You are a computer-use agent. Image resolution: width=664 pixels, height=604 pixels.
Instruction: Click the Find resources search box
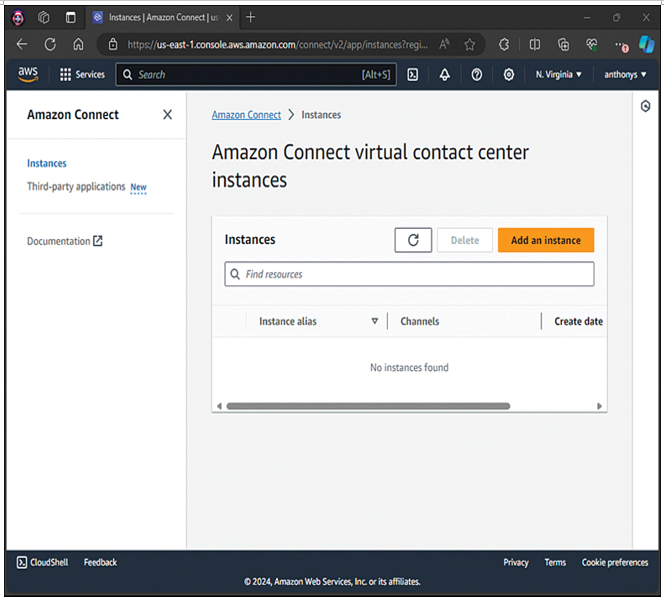point(409,274)
